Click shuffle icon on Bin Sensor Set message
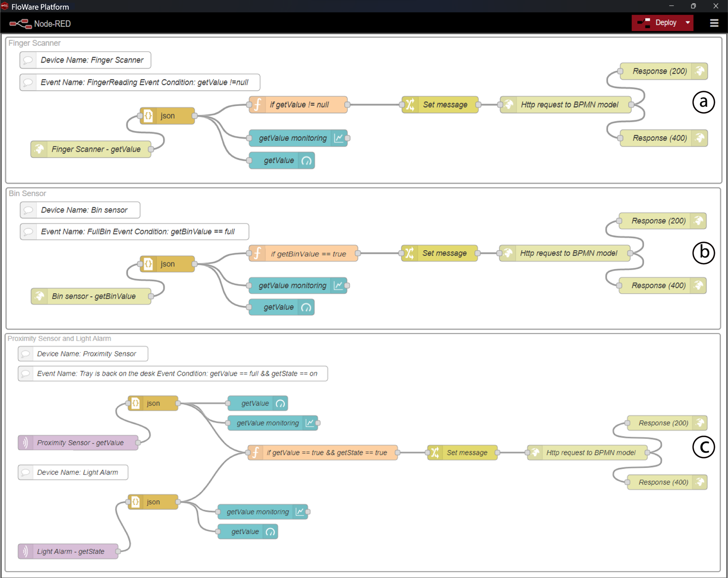The width and height of the screenshot is (728, 578). [x=409, y=253]
